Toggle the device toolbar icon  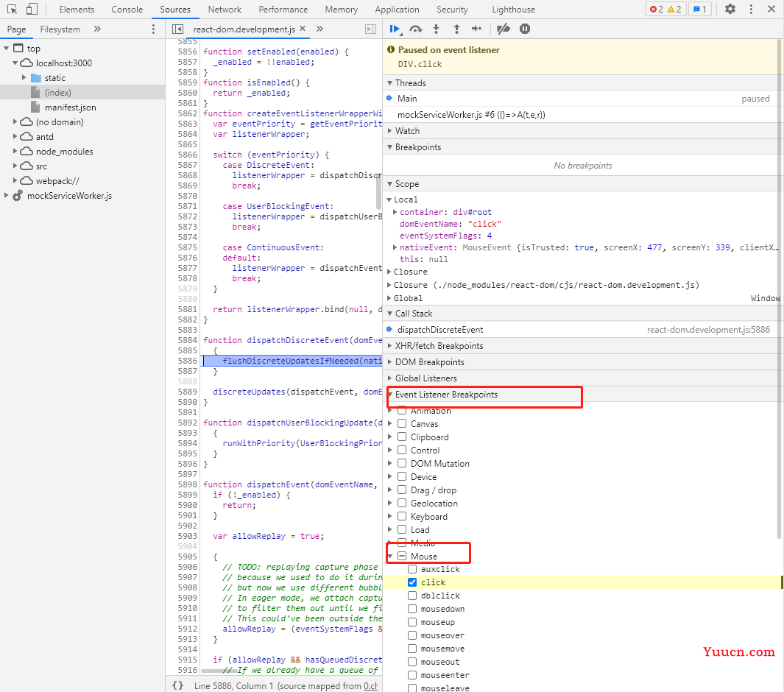click(32, 9)
